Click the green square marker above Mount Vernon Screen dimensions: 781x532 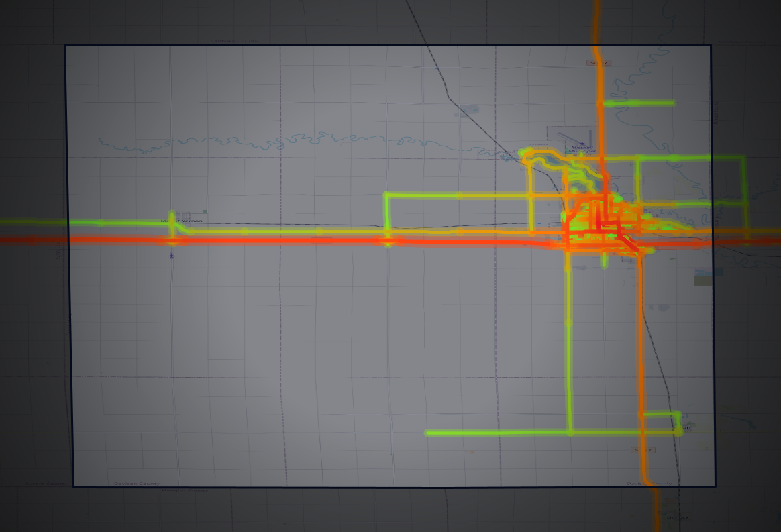pos(205,211)
